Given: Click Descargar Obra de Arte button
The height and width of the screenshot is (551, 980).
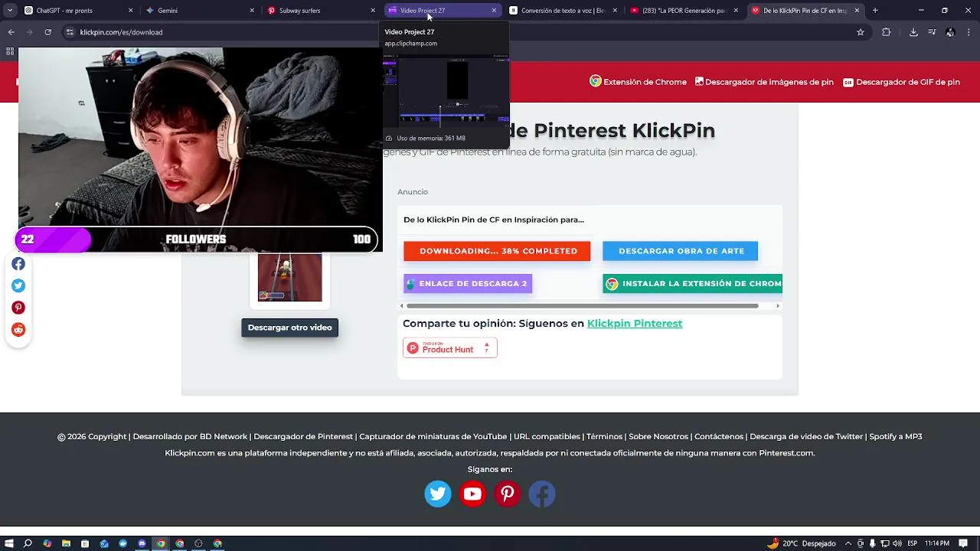Looking at the screenshot, I should pos(681,251).
